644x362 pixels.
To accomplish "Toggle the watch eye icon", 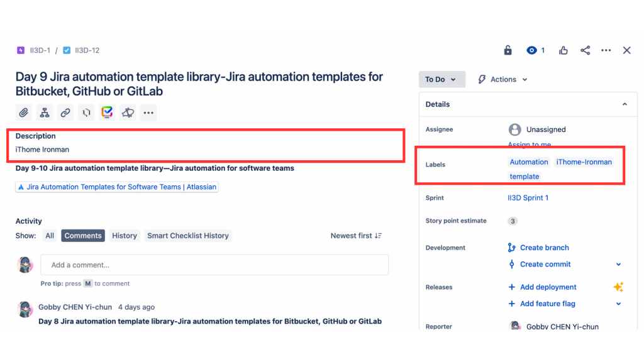I will pos(531,50).
